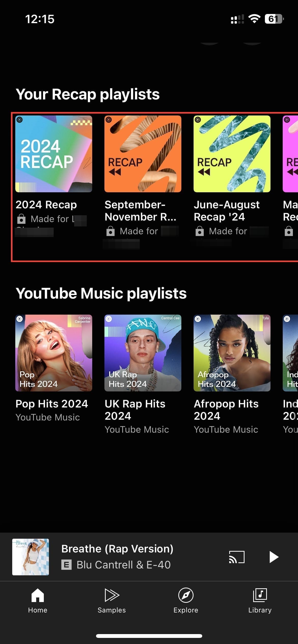
Task: Tap the playlist badge on 2024 Recap cover
Action: point(20,120)
